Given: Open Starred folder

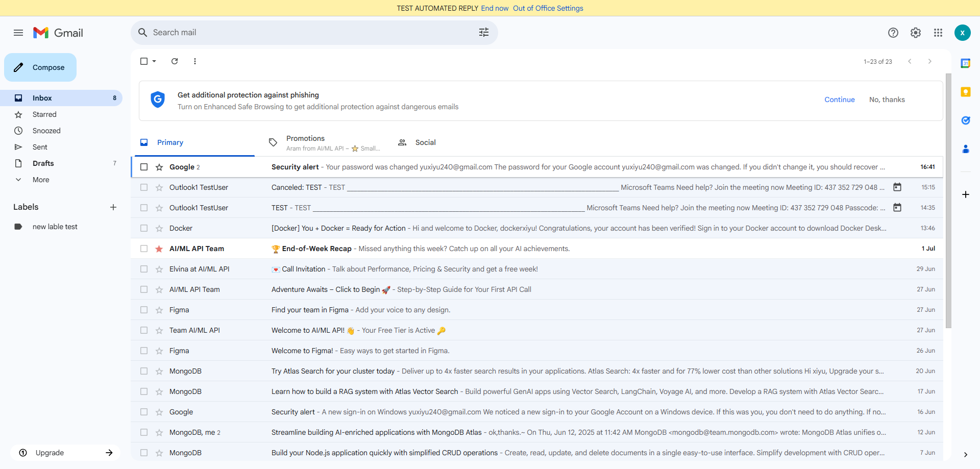Looking at the screenshot, I should pos(61,114).
